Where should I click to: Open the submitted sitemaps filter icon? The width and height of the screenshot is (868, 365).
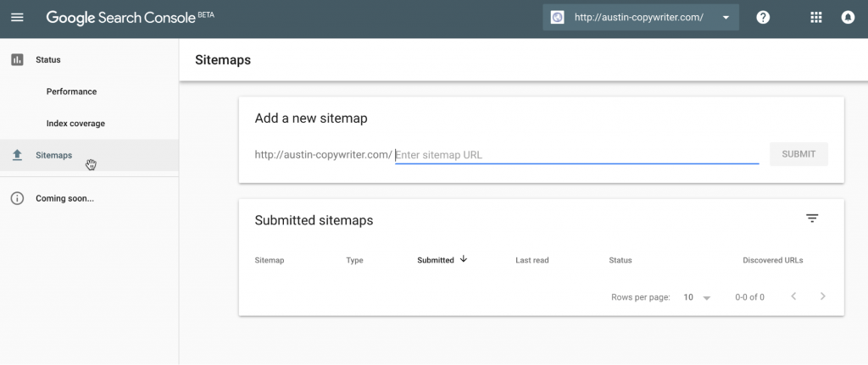pyautogui.click(x=812, y=218)
